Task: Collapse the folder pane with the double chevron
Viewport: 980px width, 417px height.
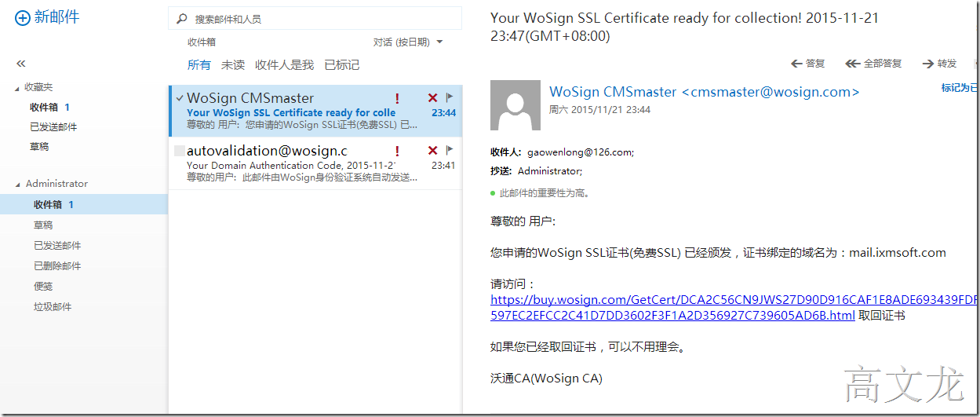Action: tap(20, 64)
